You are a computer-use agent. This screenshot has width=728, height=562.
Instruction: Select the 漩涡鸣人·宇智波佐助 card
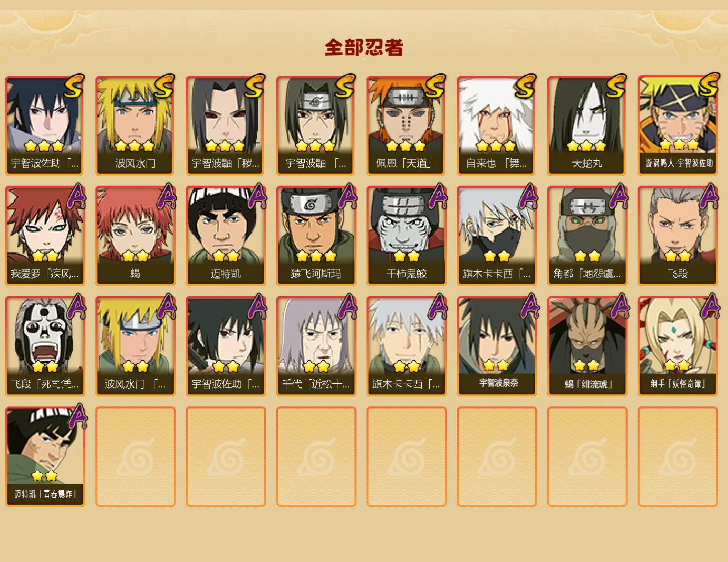(677, 125)
